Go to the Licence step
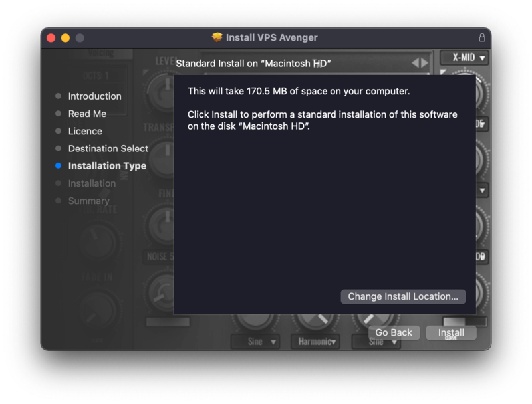This screenshot has width=532, height=404. (85, 131)
